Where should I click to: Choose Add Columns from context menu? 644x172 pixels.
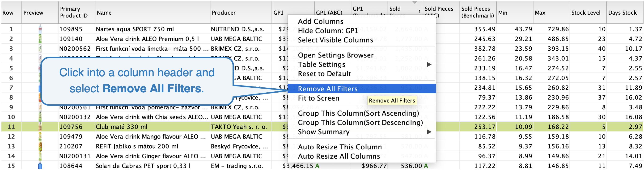(321, 21)
